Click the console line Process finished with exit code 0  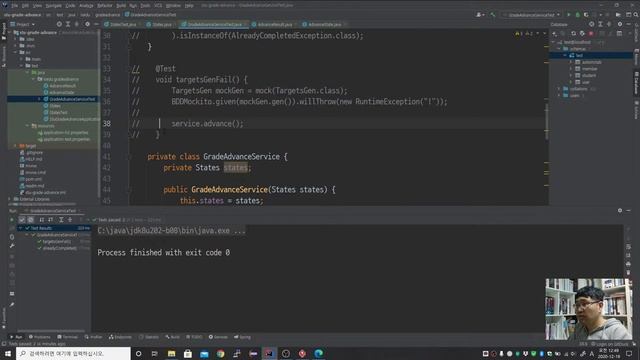[163, 253]
